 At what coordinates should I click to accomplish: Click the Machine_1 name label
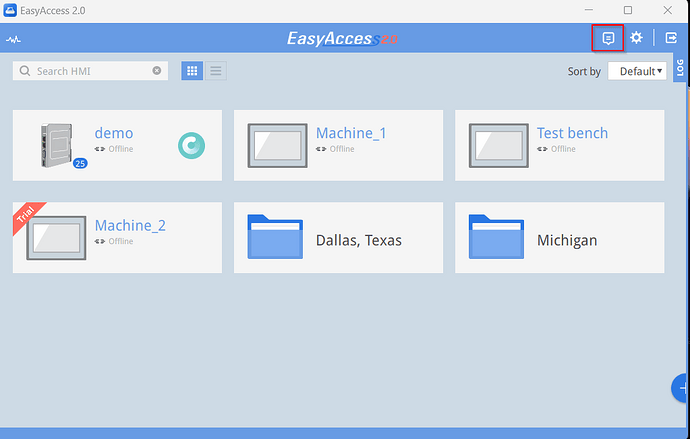click(x=351, y=133)
